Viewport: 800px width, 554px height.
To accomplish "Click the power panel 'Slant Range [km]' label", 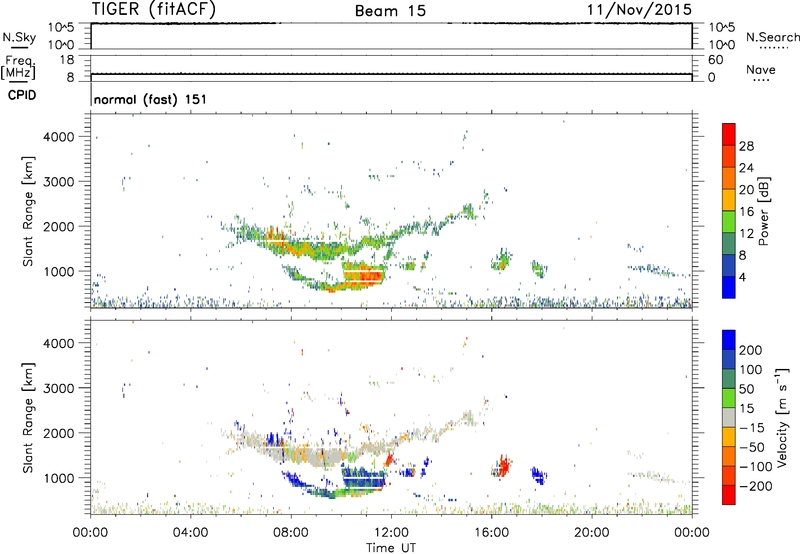I will (28, 211).
